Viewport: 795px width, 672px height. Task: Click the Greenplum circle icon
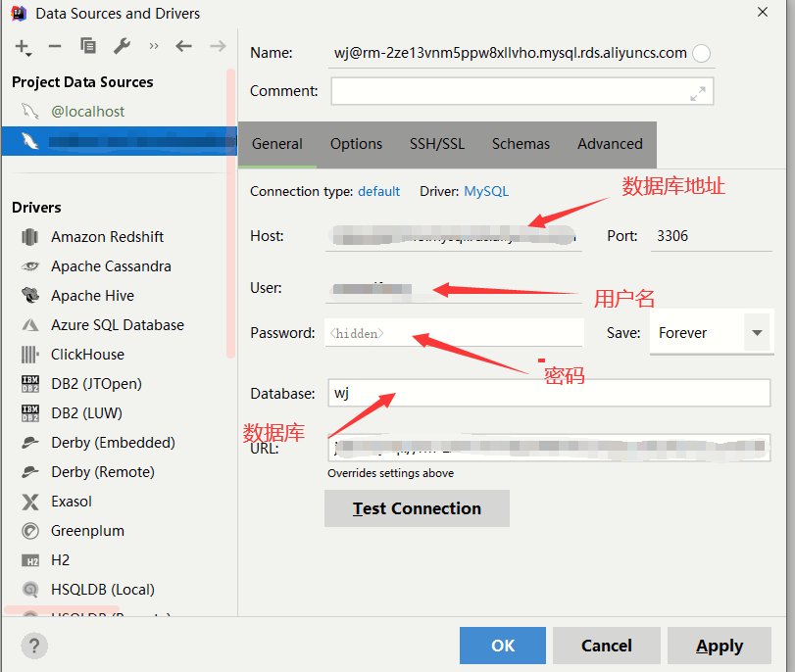[30, 531]
